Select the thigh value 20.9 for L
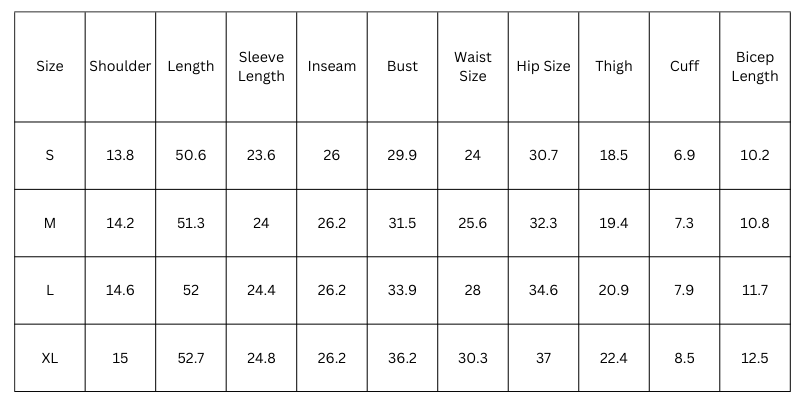 pyautogui.click(x=613, y=290)
